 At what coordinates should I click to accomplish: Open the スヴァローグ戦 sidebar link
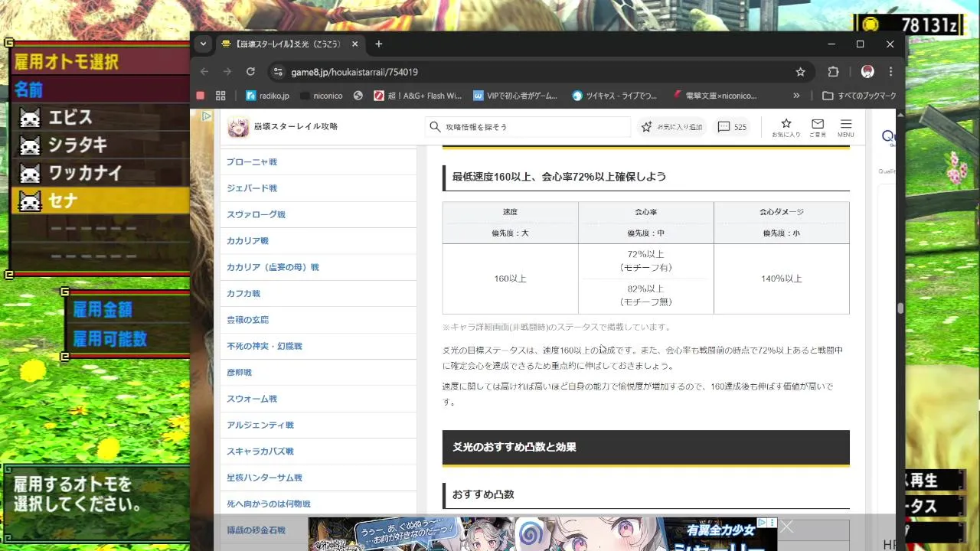coord(256,215)
